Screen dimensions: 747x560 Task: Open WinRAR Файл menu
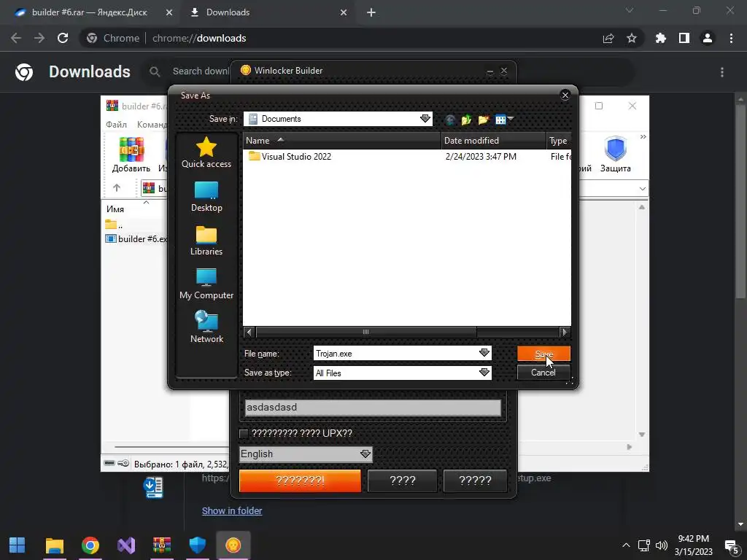click(x=116, y=124)
